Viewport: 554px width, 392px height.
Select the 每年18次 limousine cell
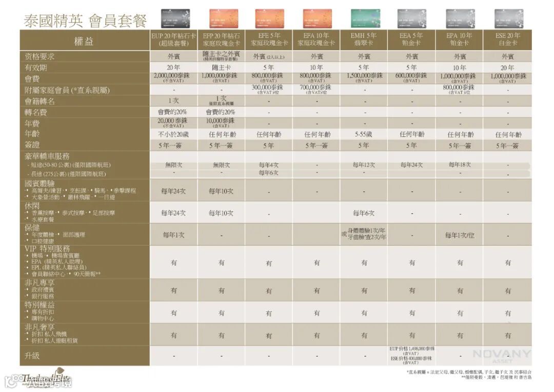pyautogui.click(x=459, y=165)
